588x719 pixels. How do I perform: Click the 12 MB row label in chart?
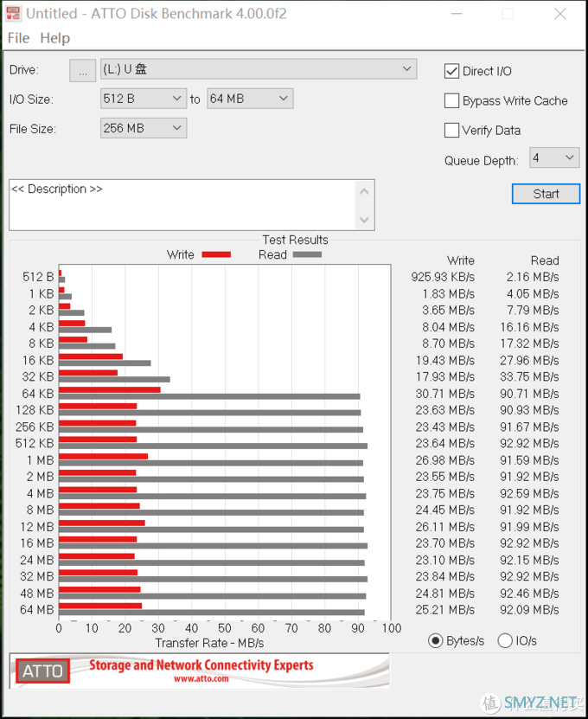36,527
